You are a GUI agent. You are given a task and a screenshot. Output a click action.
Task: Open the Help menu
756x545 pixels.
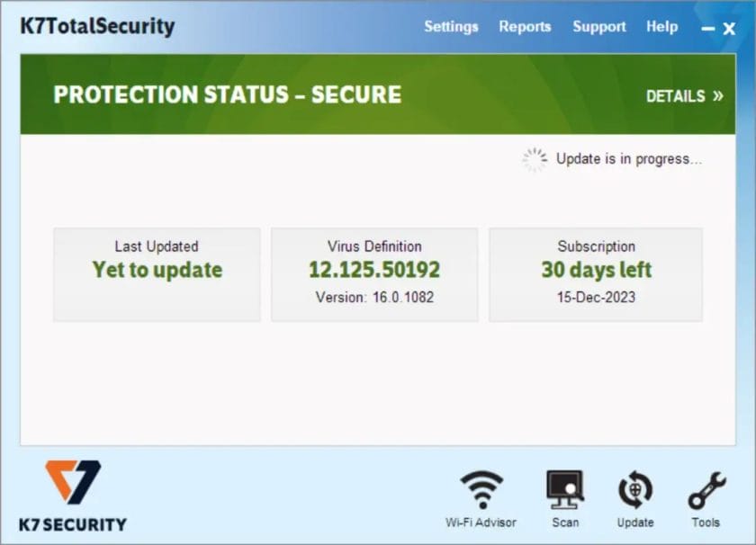pos(661,27)
